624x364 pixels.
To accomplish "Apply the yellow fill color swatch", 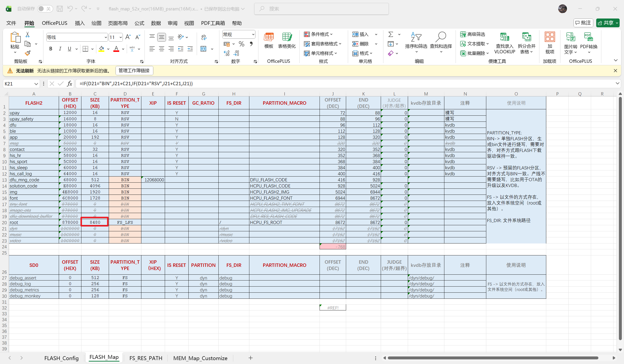I will pyautogui.click(x=101, y=49).
